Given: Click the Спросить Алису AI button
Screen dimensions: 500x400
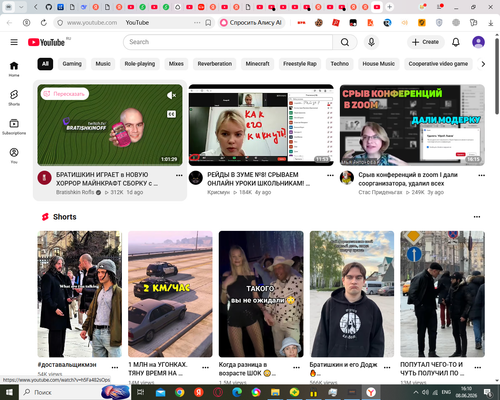Looking at the screenshot, I should [x=252, y=23].
